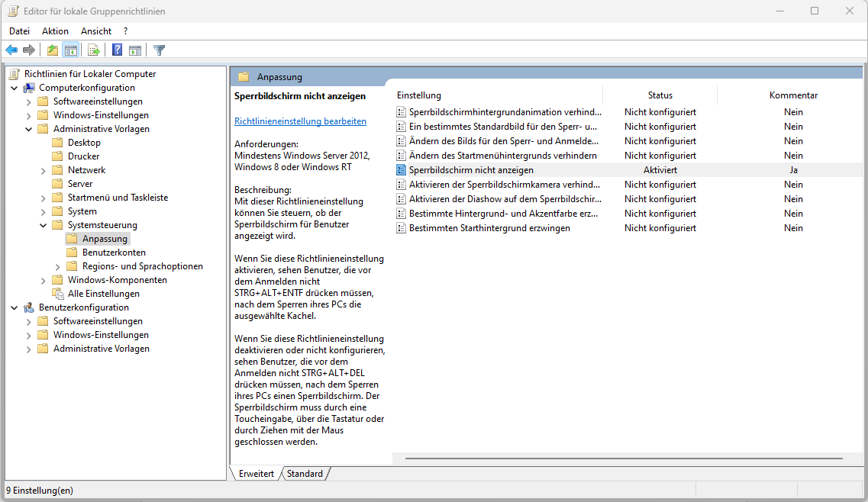Click the Alle Einstellungen icon in tree
This screenshot has height=502, width=868.
(x=57, y=293)
